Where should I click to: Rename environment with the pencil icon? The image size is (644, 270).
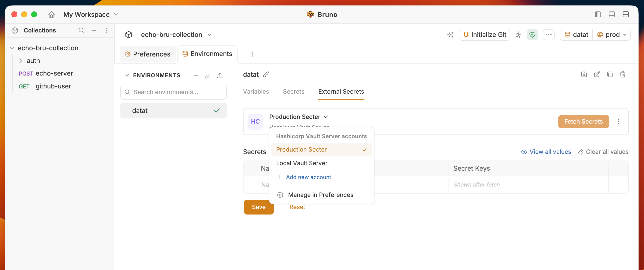(597, 75)
